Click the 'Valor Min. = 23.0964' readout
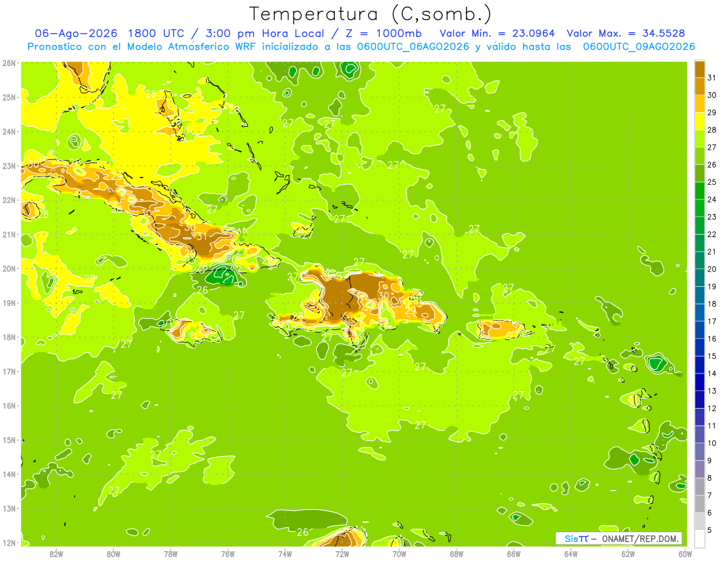Image resolution: width=728 pixels, height=562 pixels. tap(498, 33)
